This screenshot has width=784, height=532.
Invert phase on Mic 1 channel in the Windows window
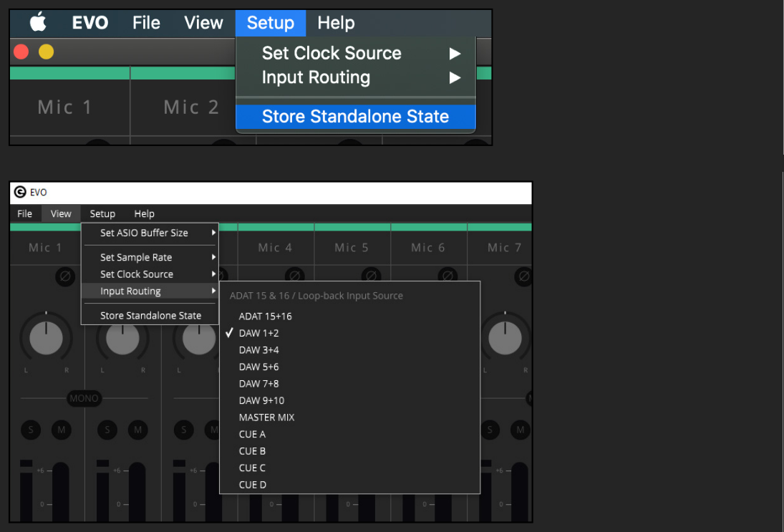coord(65,276)
